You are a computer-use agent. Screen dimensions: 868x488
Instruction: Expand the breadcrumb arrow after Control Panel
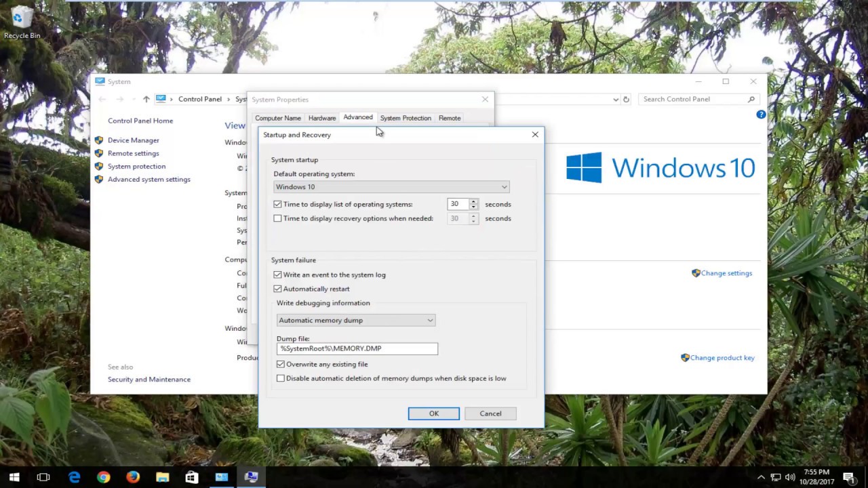tap(229, 99)
